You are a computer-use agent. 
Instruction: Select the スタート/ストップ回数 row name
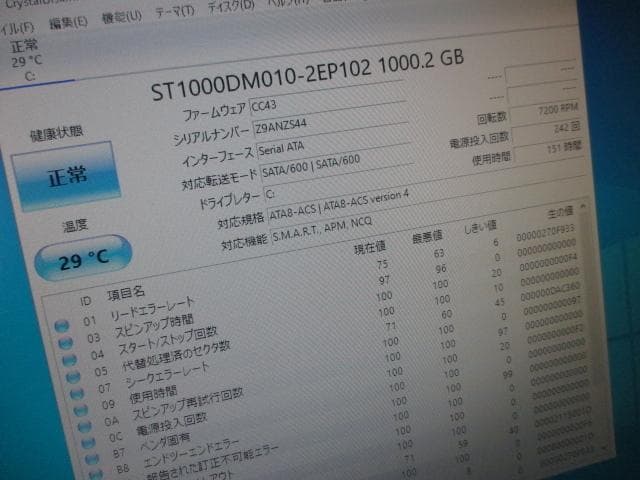pyautogui.click(x=168, y=340)
